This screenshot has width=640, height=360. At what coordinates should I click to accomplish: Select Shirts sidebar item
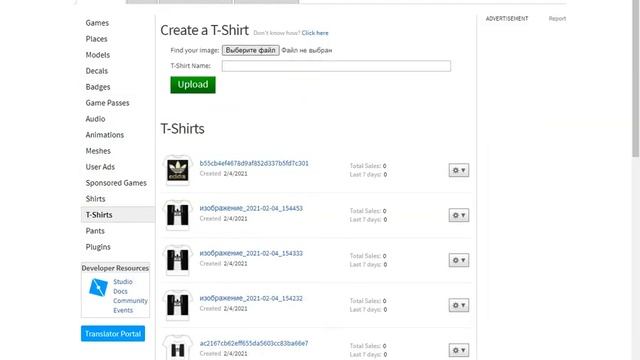96,199
